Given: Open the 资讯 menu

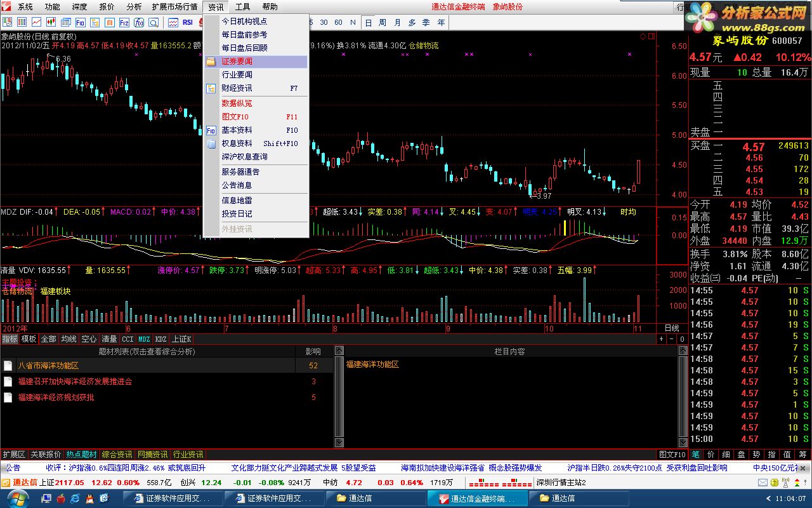Looking at the screenshot, I should point(216,7).
